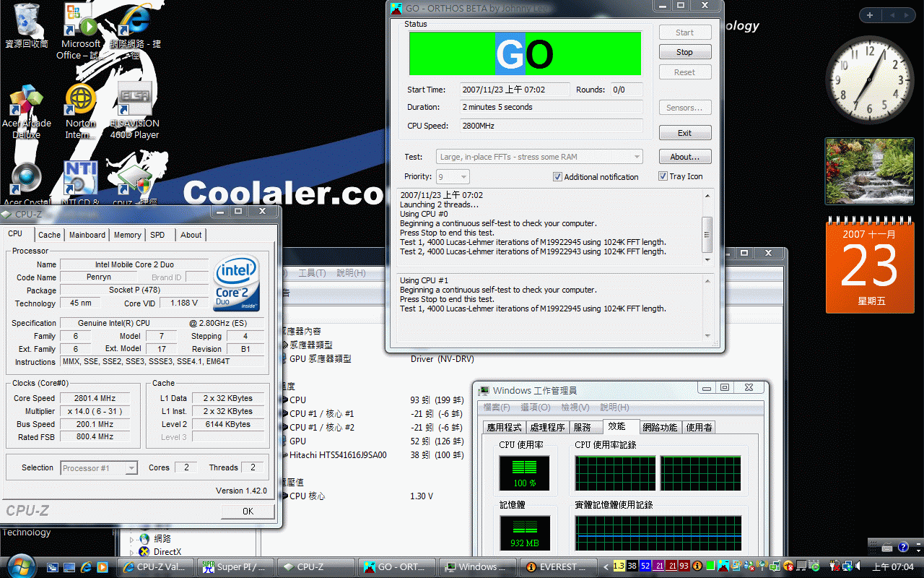Screen dimensions: 924x578
Task: Switch to the Cache tab in CPU-Z
Action: point(49,235)
